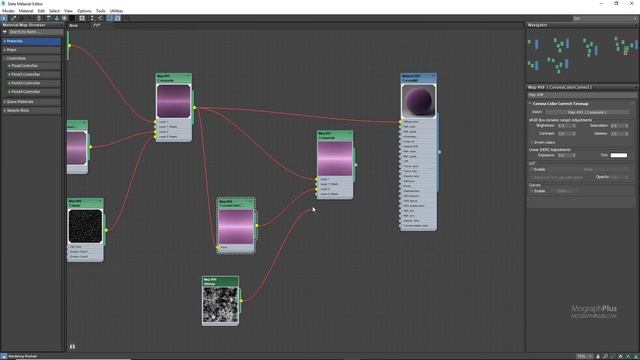
Task: Toggle Input LUT log color space checkbox
Action: [532, 178]
